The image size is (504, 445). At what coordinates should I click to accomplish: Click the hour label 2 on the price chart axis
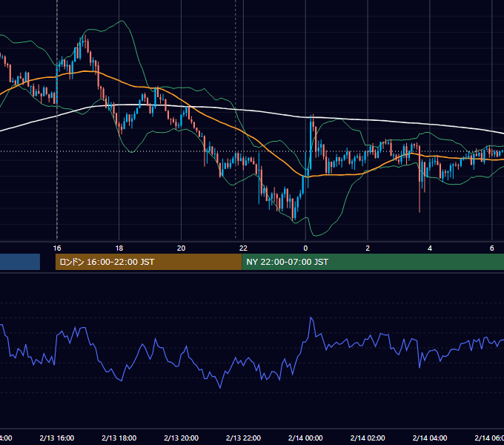click(368, 248)
